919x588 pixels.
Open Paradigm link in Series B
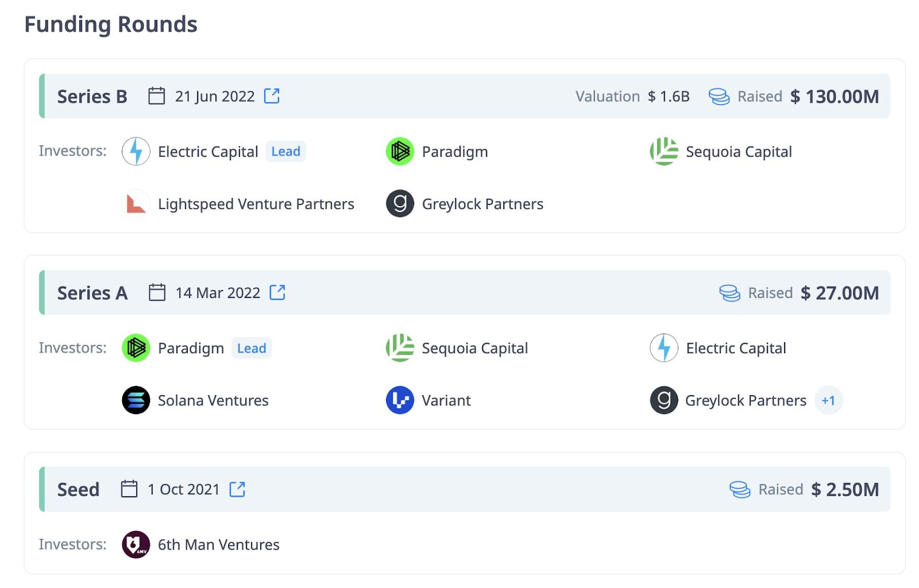pos(455,152)
